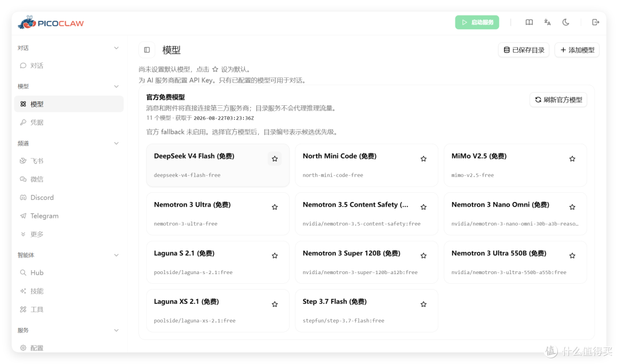The image size is (618, 364).
Task: Click model ID nemotron-3-ultra-free
Action: 185,224
